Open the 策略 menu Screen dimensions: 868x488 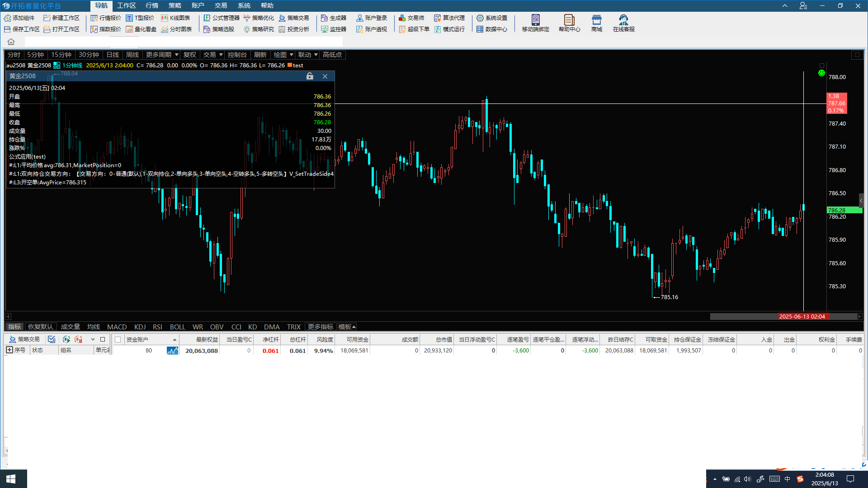tap(175, 5)
